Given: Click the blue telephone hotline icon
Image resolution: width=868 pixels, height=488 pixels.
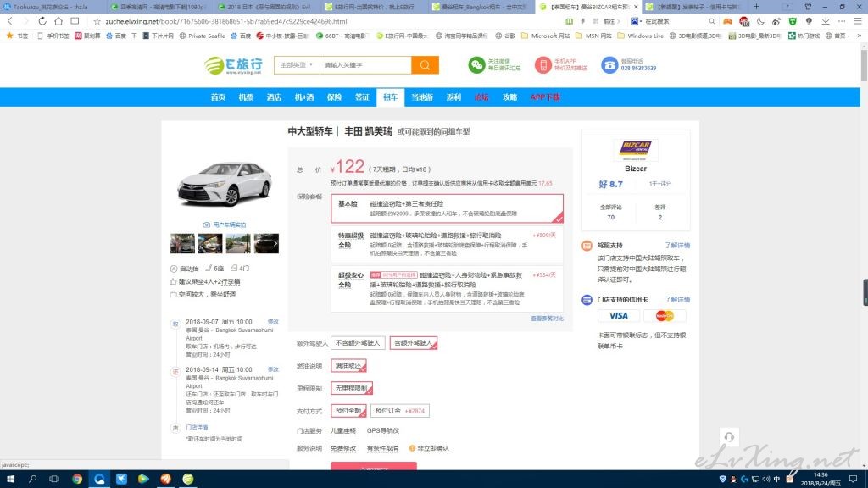Looking at the screenshot, I should coord(609,64).
